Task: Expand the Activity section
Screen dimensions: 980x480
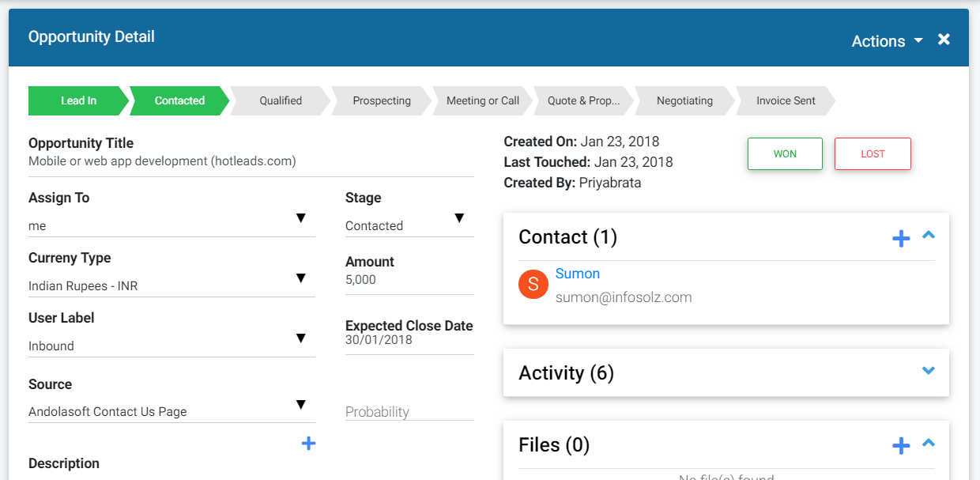Action: coord(929,371)
